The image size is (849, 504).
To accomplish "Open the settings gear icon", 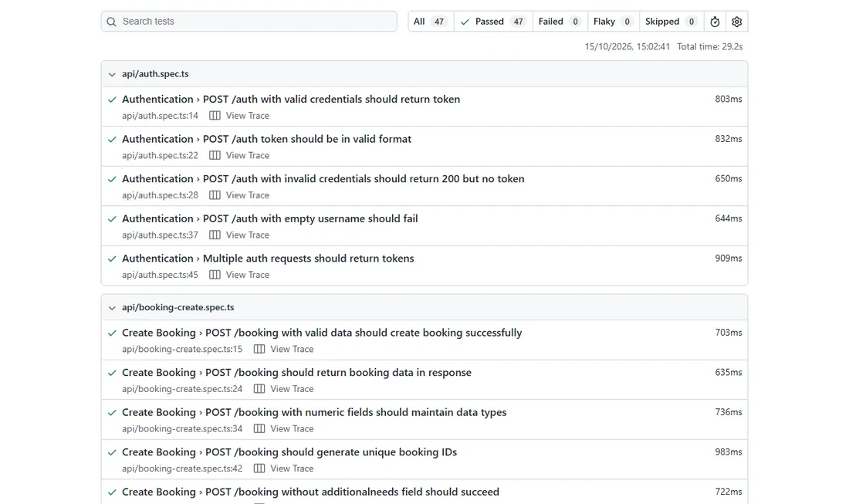I will coord(736,22).
